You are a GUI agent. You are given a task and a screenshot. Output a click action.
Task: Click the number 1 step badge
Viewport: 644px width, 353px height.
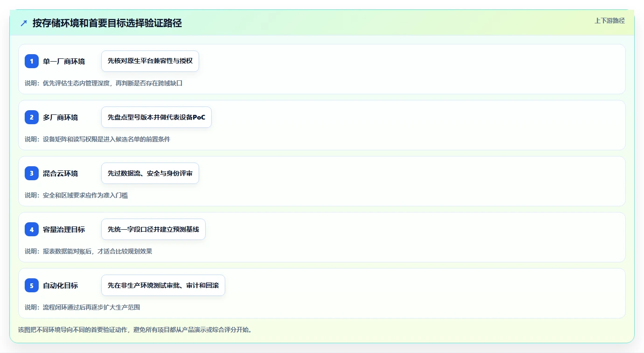[32, 61]
